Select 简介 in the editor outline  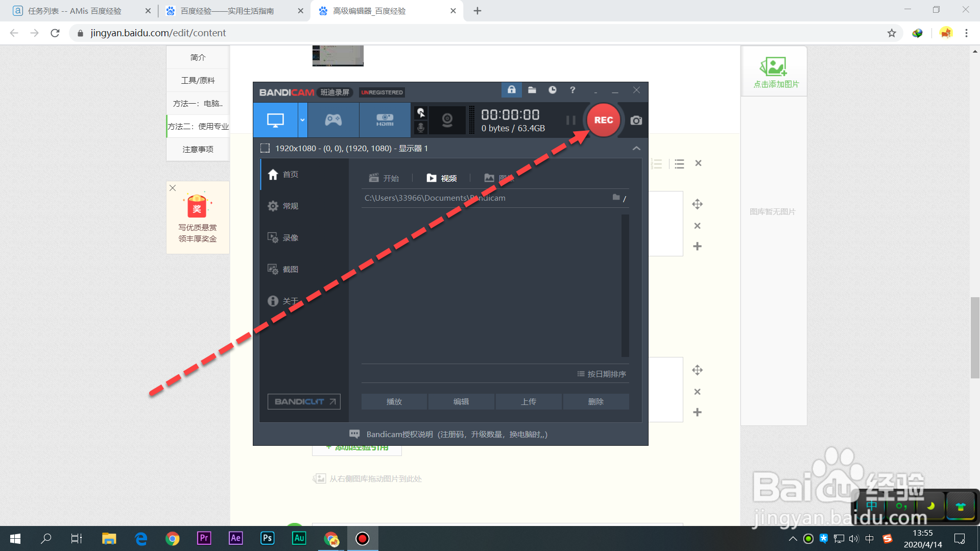(x=198, y=57)
